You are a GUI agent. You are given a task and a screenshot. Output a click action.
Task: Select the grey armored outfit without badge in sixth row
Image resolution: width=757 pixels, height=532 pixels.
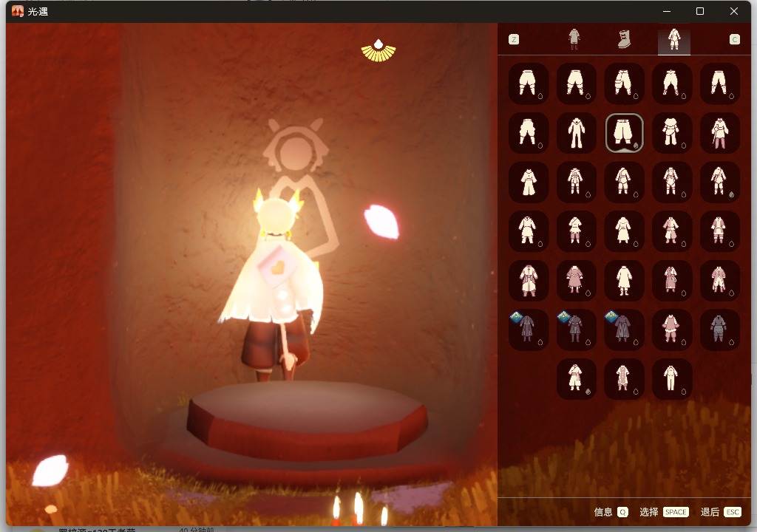pyautogui.click(x=719, y=330)
